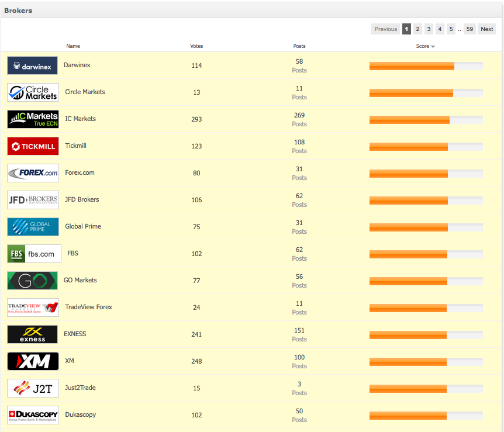Click the Tickmill red logo

33,146
